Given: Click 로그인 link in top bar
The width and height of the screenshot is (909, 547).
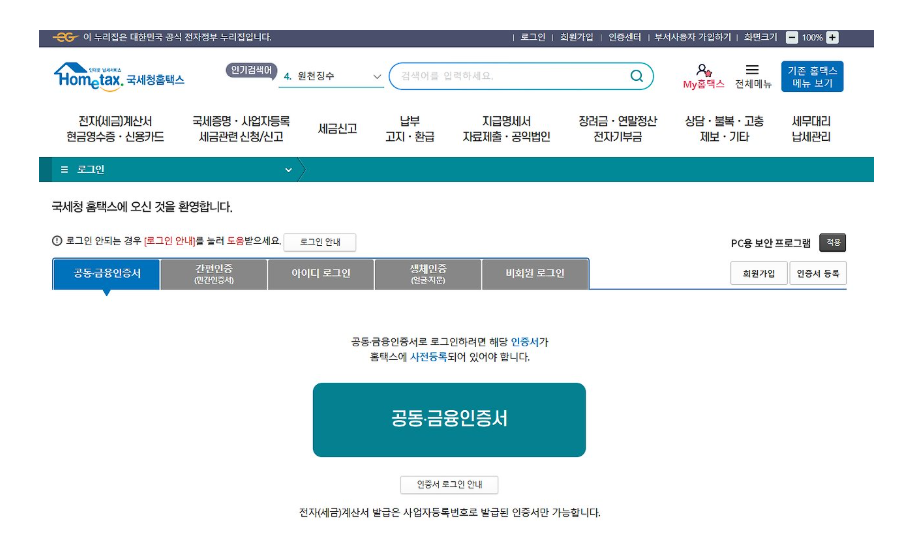Looking at the screenshot, I should tap(533, 38).
